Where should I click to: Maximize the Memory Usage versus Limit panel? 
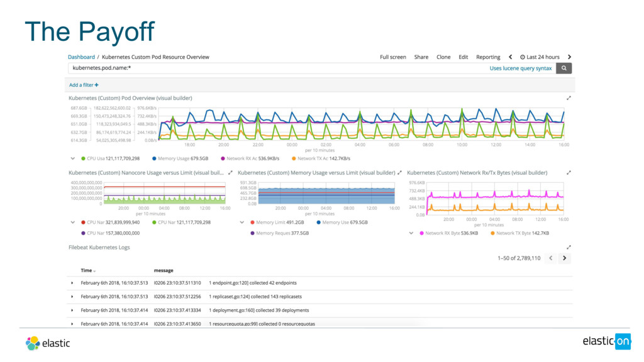pyautogui.click(x=399, y=172)
